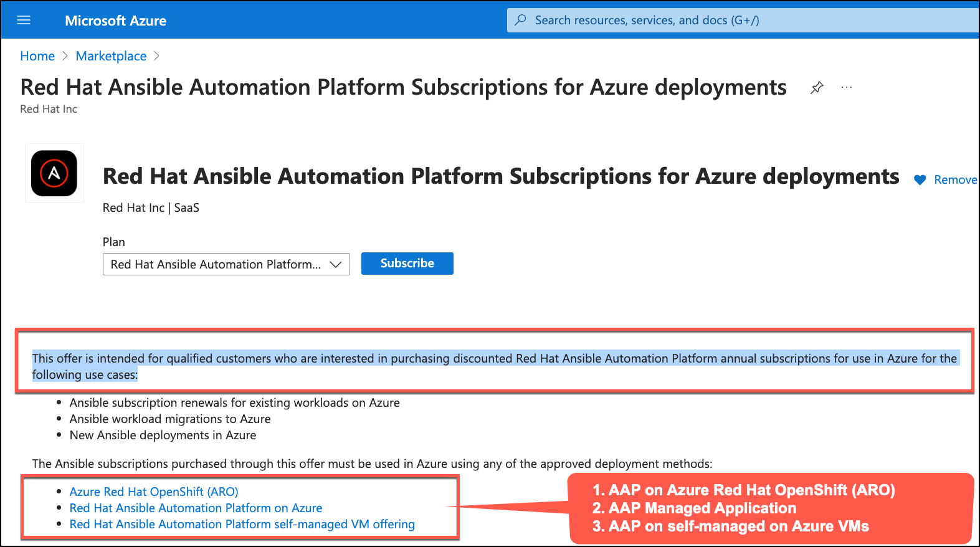Click the search magnifier icon

(520, 20)
